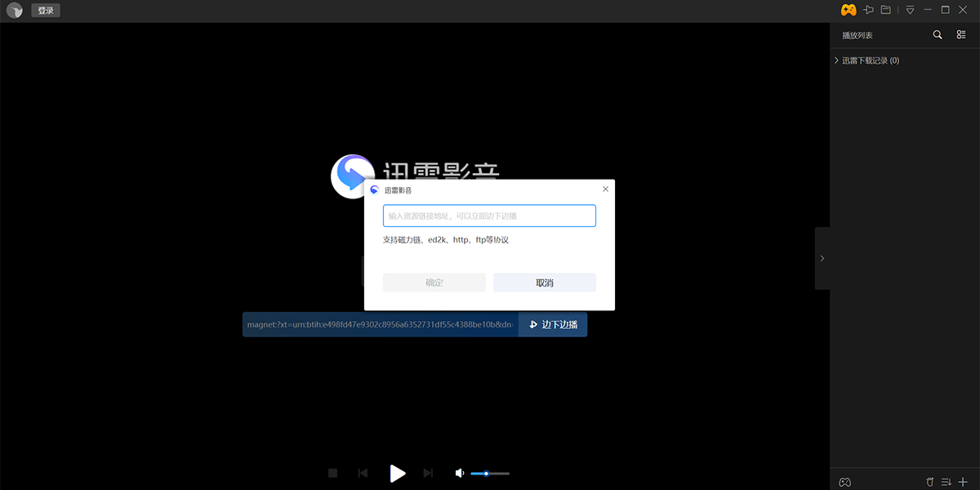The height and width of the screenshot is (490, 980).
Task: Click the resource link address input field
Action: (x=489, y=216)
